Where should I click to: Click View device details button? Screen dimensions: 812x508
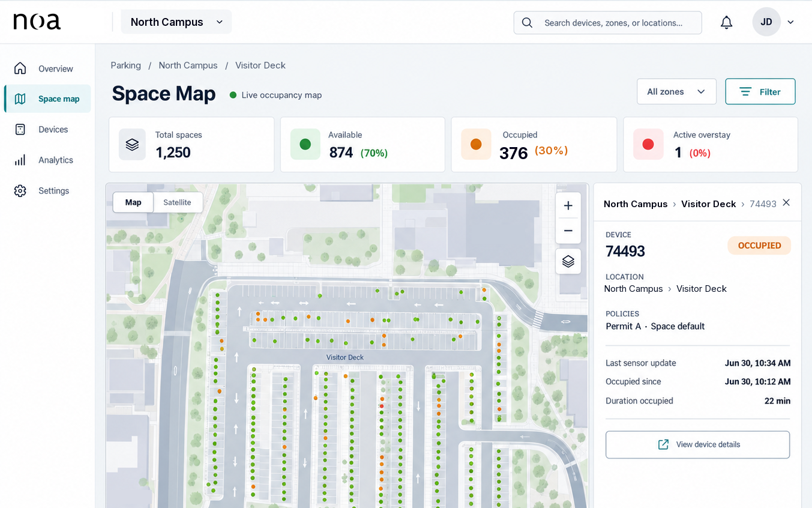pyautogui.click(x=697, y=444)
